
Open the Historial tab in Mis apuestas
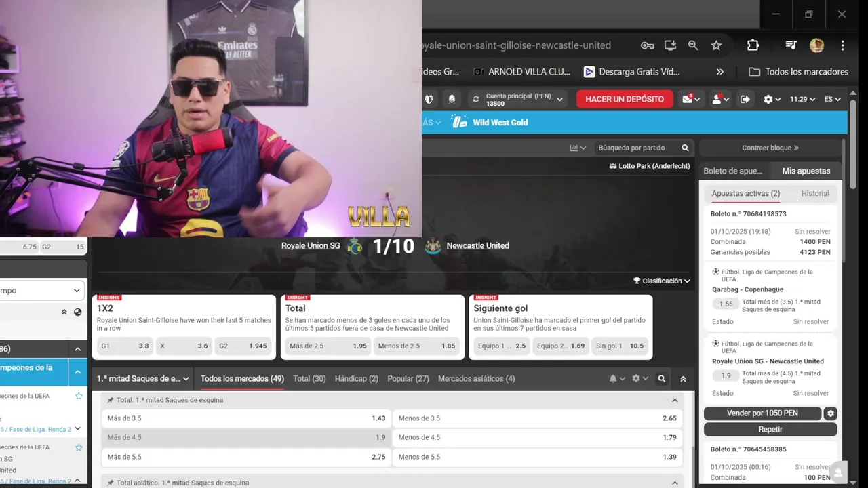point(815,194)
